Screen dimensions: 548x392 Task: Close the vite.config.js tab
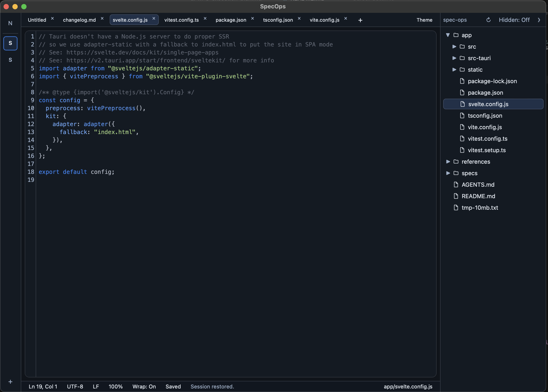(x=346, y=18)
